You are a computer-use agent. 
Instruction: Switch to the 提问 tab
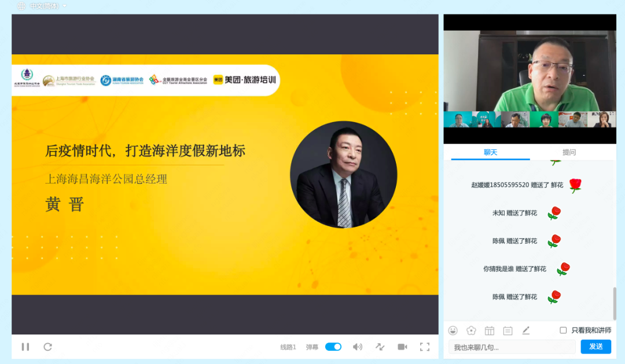pyautogui.click(x=568, y=152)
